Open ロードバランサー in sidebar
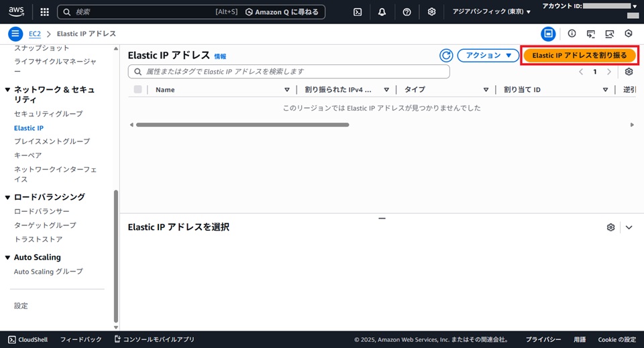 (42, 211)
